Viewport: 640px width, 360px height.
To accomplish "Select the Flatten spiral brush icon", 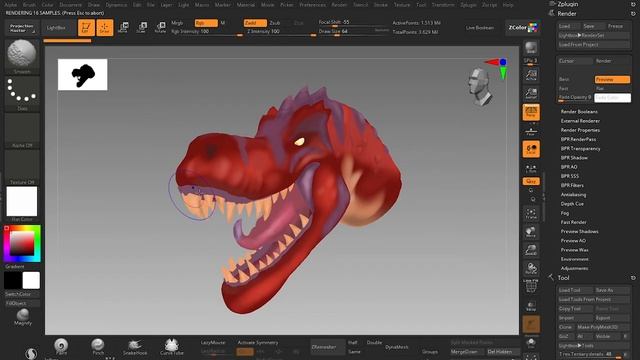I will [61, 347].
